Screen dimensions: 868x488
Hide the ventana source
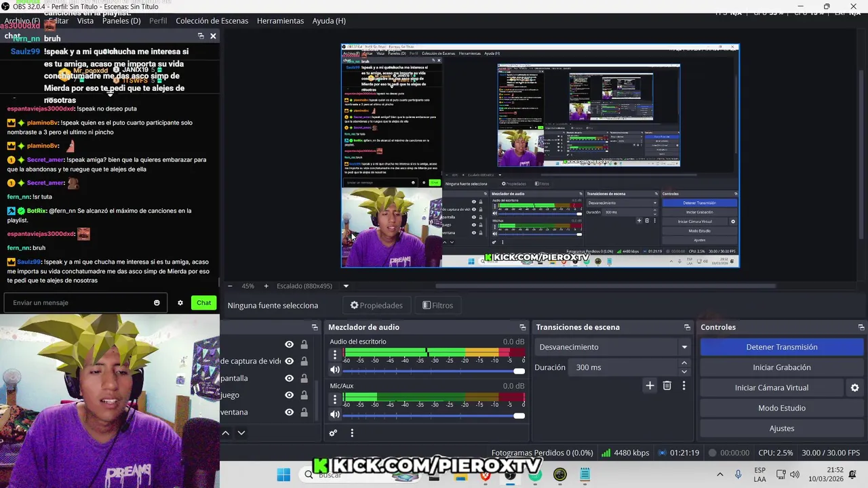pyautogui.click(x=290, y=412)
